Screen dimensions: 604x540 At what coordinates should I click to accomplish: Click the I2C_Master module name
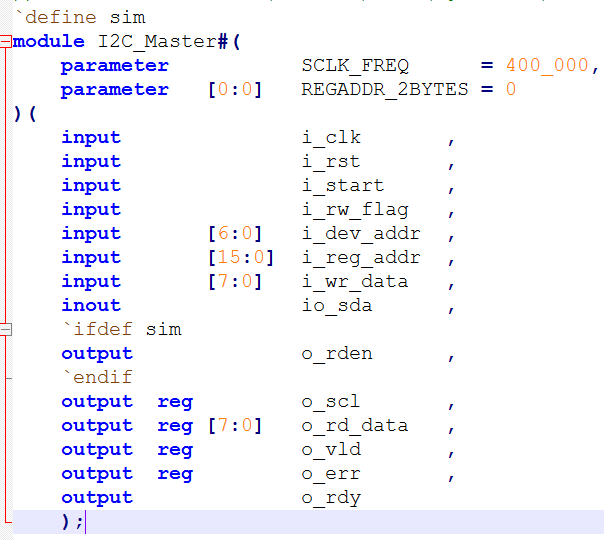click(157, 42)
